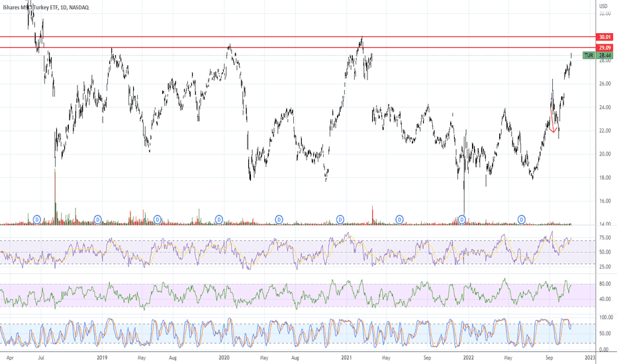
Task: Click the USD currency label
Action: (x=603, y=7)
